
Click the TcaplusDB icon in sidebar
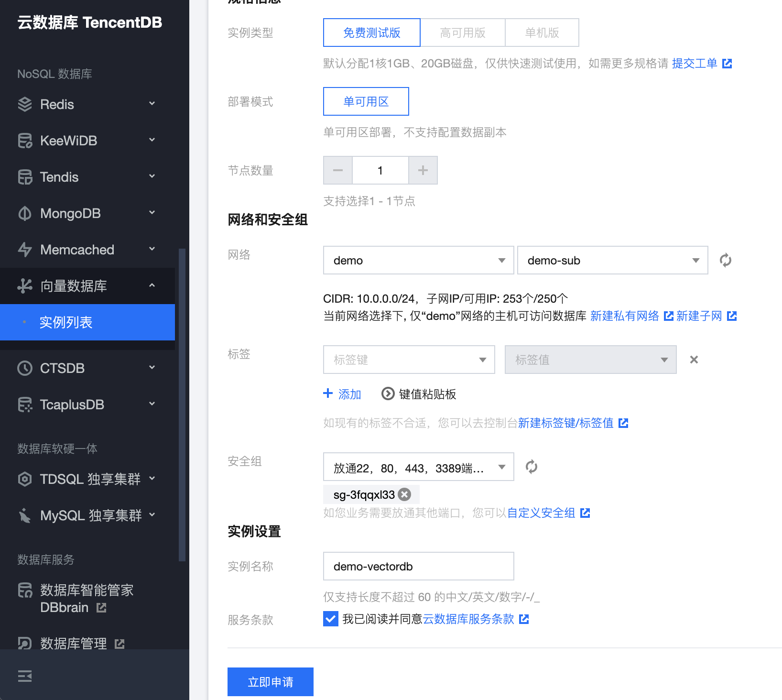pos(25,405)
